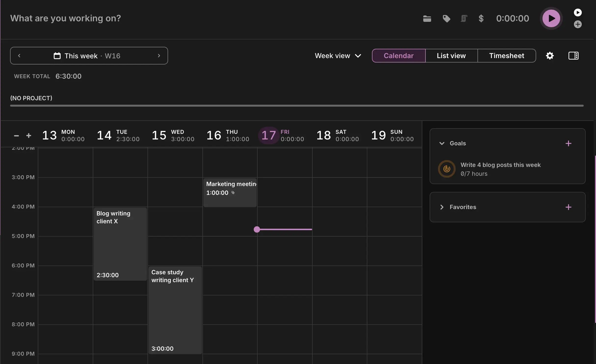Viewport: 596px width, 364px height.
Task: Open the Blog writing client X entry
Action: (120, 244)
